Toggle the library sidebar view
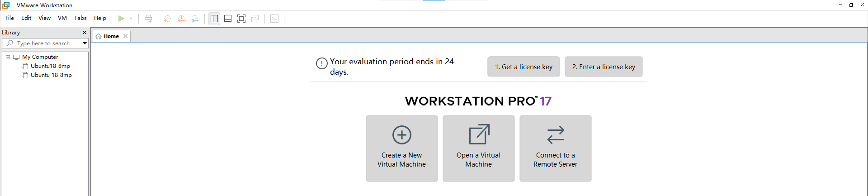Viewport: 868px width, 196px height. [x=214, y=19]
